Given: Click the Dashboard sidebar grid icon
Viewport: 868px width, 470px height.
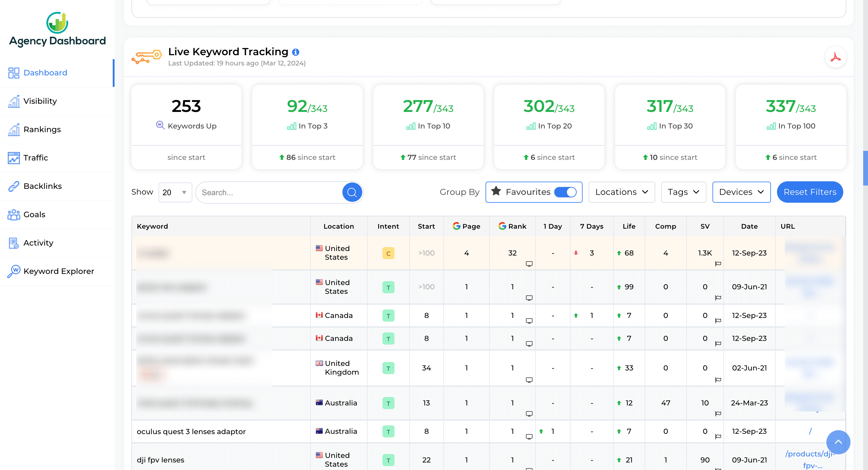Looking at the screenshot, I should [14, 73].
